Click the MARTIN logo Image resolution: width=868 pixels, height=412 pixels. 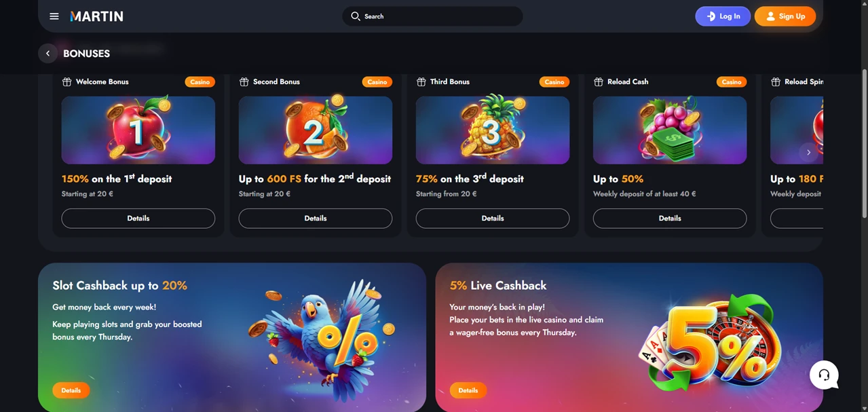(96, 16)
